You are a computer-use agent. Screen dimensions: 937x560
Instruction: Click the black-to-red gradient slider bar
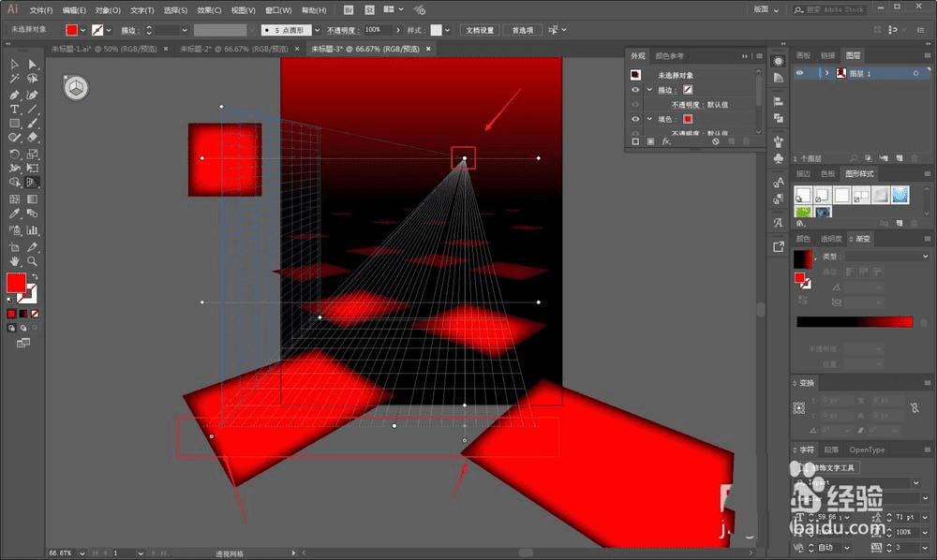coord(854,322)
